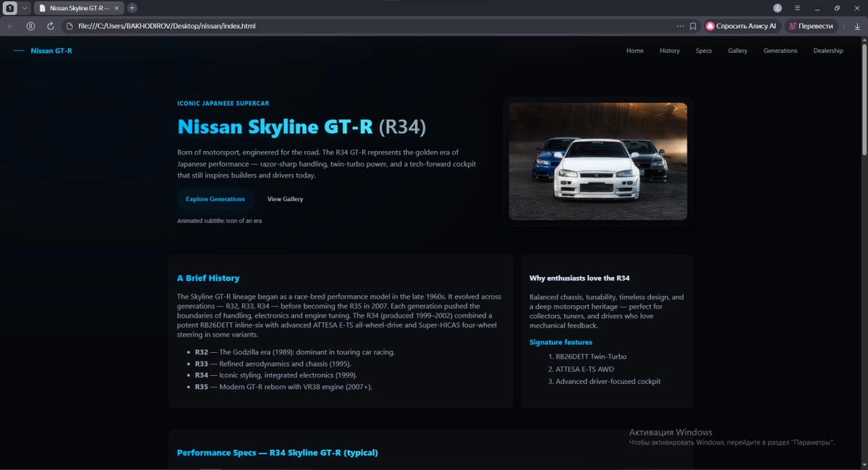Image resolution: width=868 pixels, height=470 pixels.
Task: Click the Yandex home icon beside back arrow
Action: [30, 26]
